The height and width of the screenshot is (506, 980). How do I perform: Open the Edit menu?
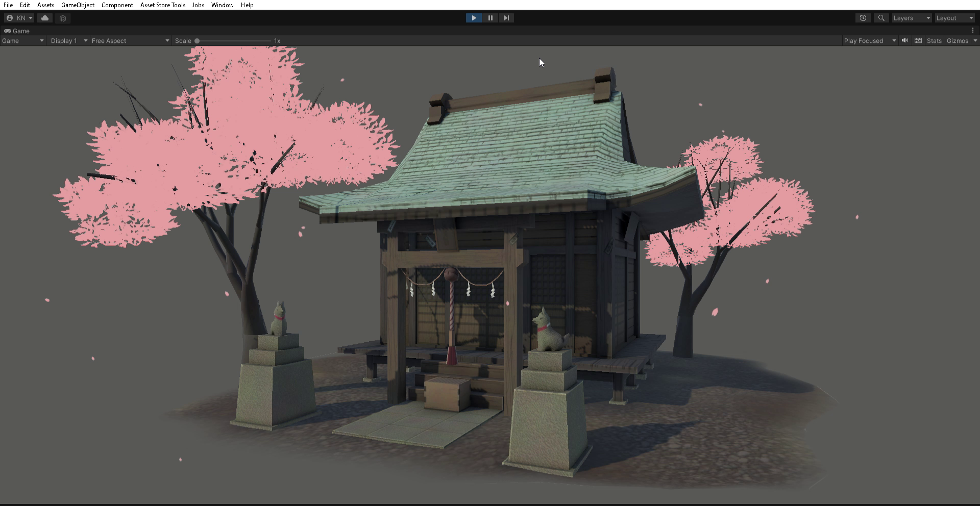pos(25,5)
